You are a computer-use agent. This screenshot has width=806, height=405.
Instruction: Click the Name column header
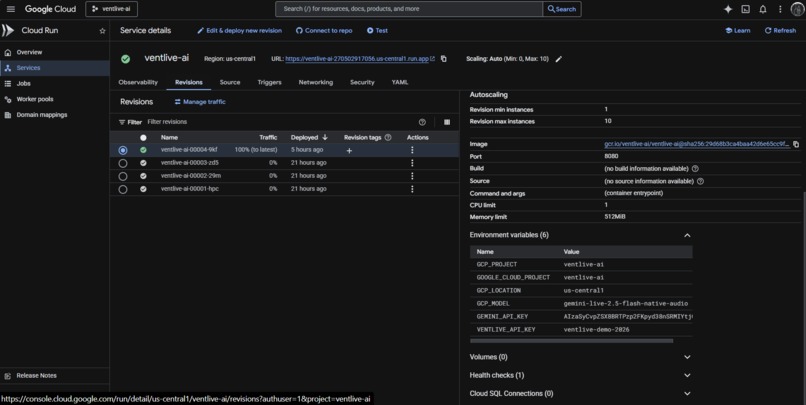tap(169, 138)
